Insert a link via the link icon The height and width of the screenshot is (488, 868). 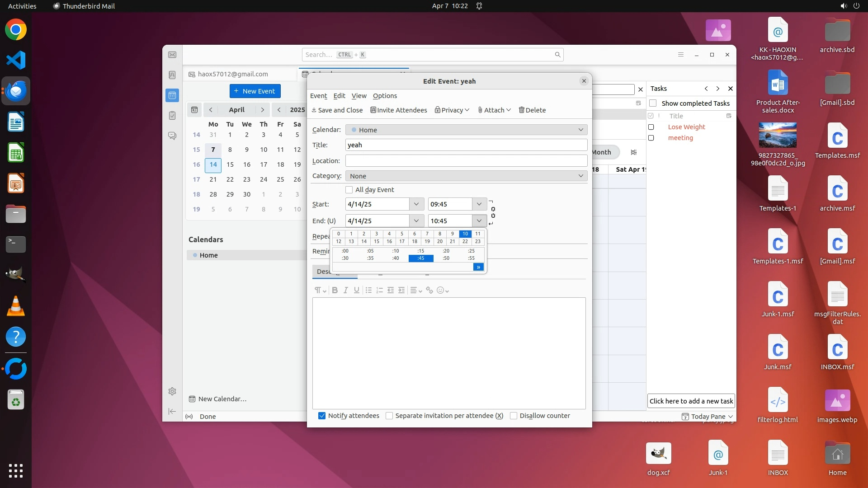coord(429,291)
